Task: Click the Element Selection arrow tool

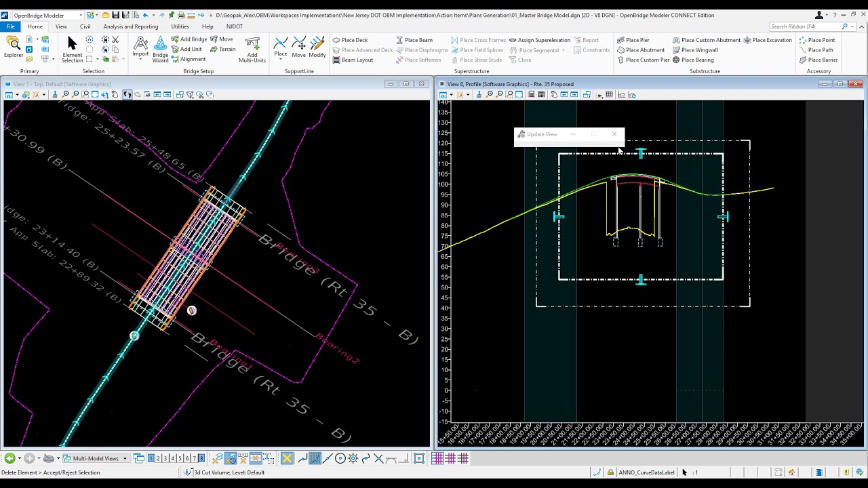Action: [72, 49]
